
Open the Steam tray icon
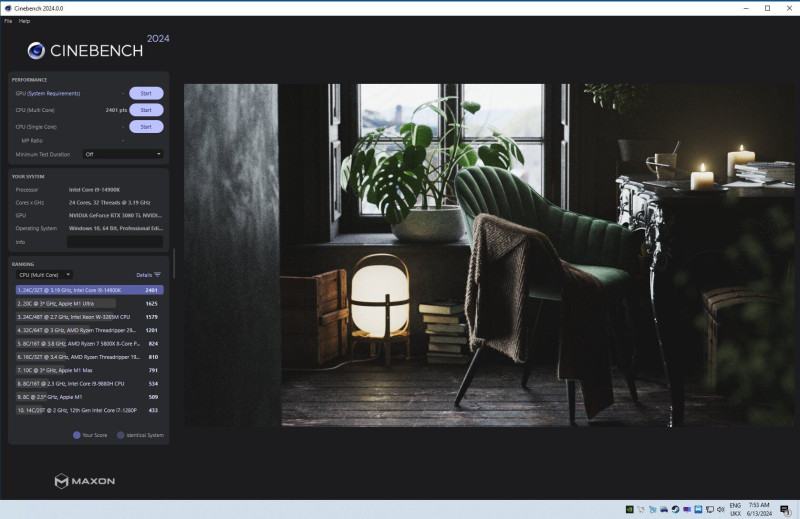tap(675, 509)
